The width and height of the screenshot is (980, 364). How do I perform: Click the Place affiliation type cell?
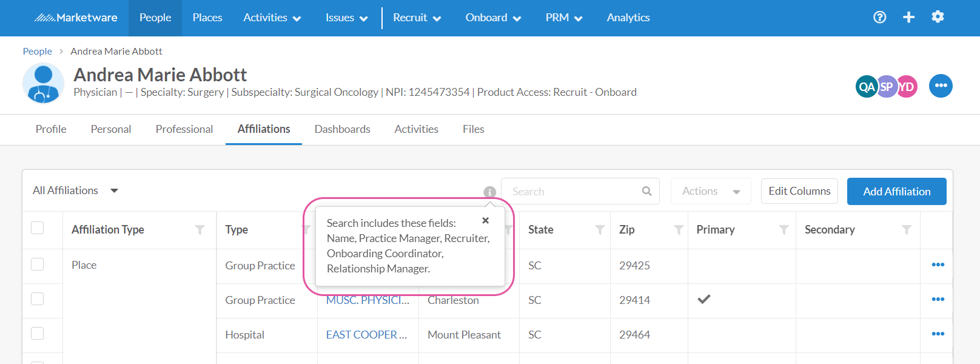click(x=84, y=265)
